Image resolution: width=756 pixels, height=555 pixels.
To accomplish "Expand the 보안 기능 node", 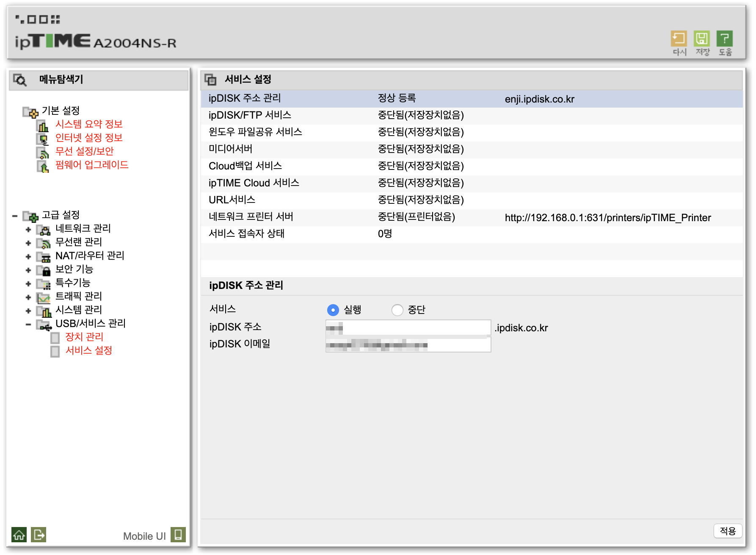I will pos(28,270).
